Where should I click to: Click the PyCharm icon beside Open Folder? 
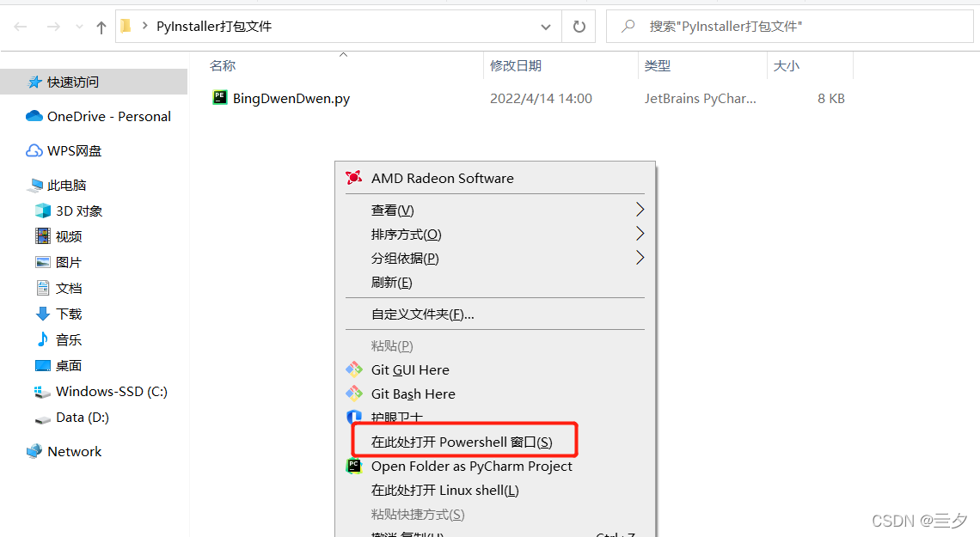(354, 466)
